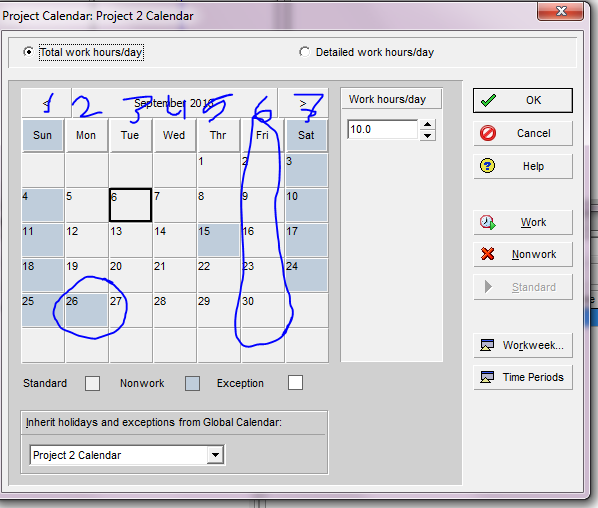Click the Work clock icon
Viewport: 598px width, 508px height.
(487, 222)
